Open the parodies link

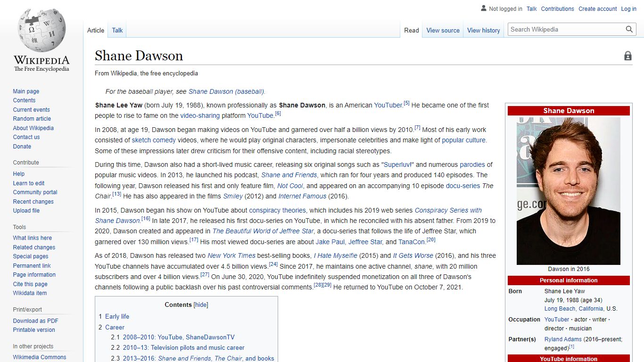coord(472,165)
